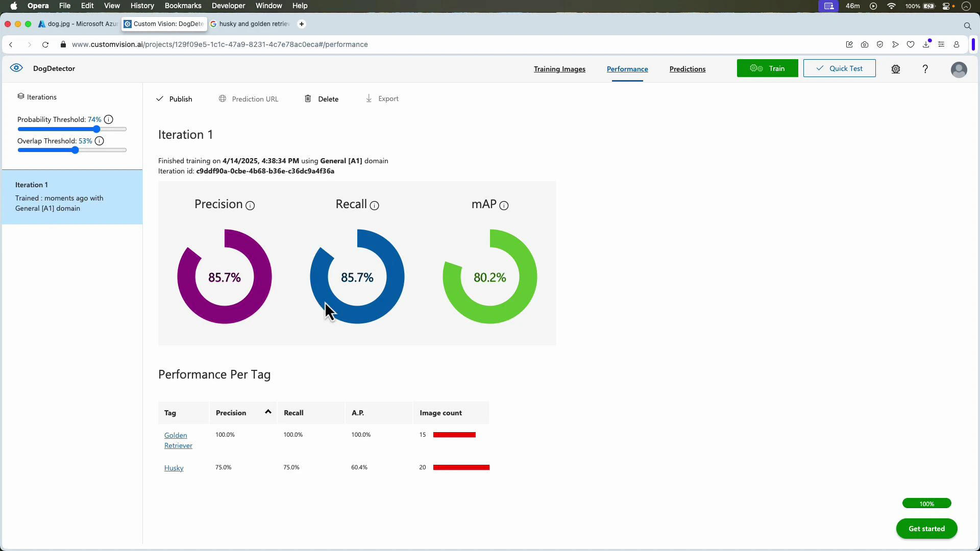Select the Performance tab
Viewport: 980px width, 551px height.
coord(627,69)
